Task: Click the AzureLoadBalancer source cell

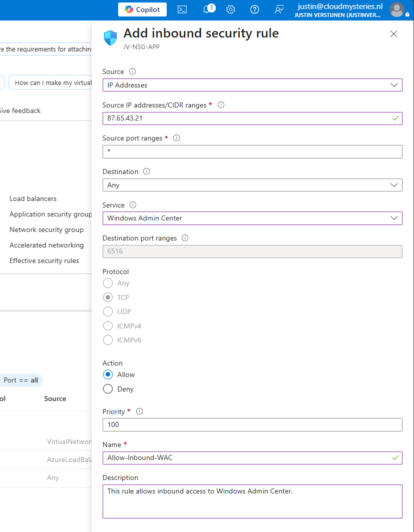Action: point(69,459)
